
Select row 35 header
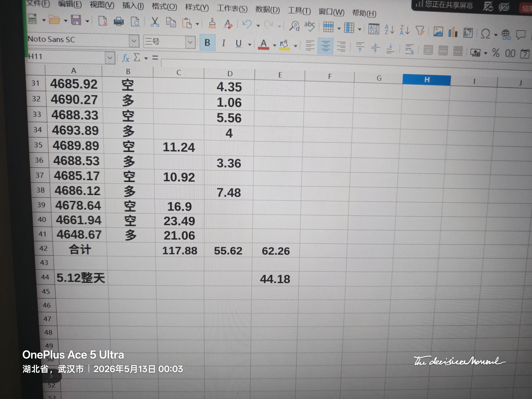(38, 145)
